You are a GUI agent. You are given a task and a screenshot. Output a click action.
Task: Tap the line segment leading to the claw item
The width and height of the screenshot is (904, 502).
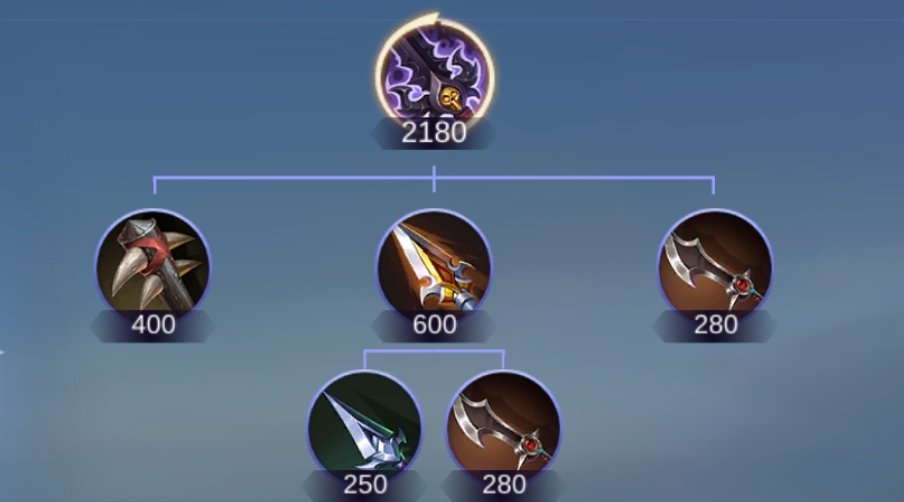pyautogui.click(x=155, y=186)
